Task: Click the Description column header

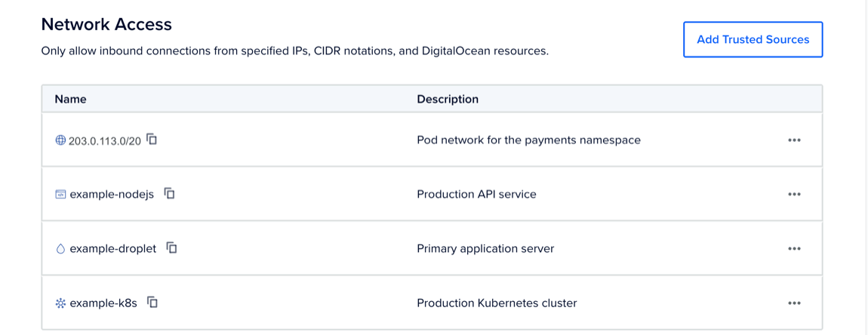Action: [448, 99]
